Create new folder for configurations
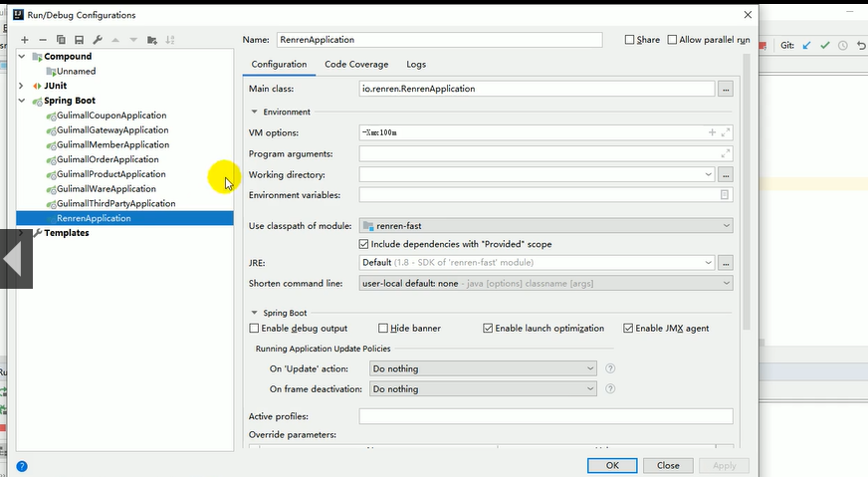 click(x=151, y=40)
